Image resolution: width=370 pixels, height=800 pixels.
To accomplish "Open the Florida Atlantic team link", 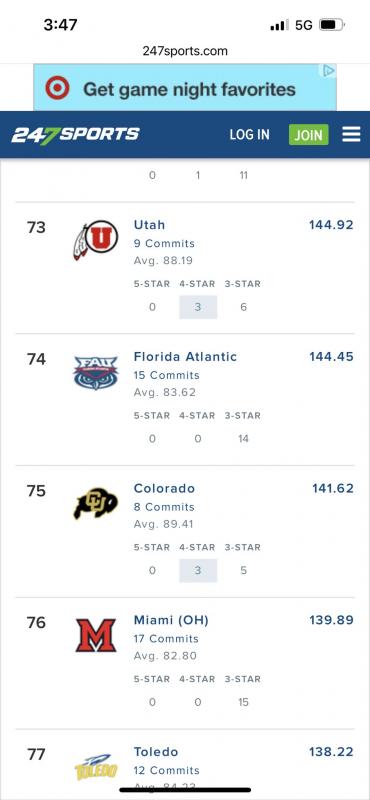I will click(x=185, y=357).
